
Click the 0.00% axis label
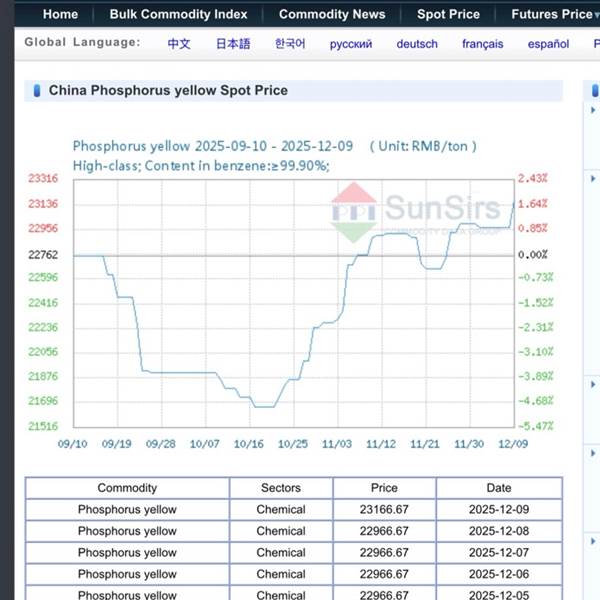532,254
